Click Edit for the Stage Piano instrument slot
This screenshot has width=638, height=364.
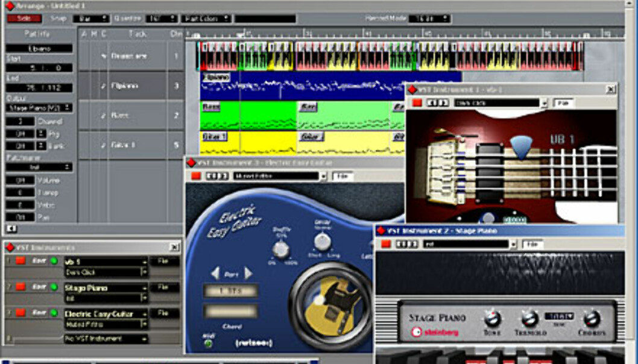(39, 287)
